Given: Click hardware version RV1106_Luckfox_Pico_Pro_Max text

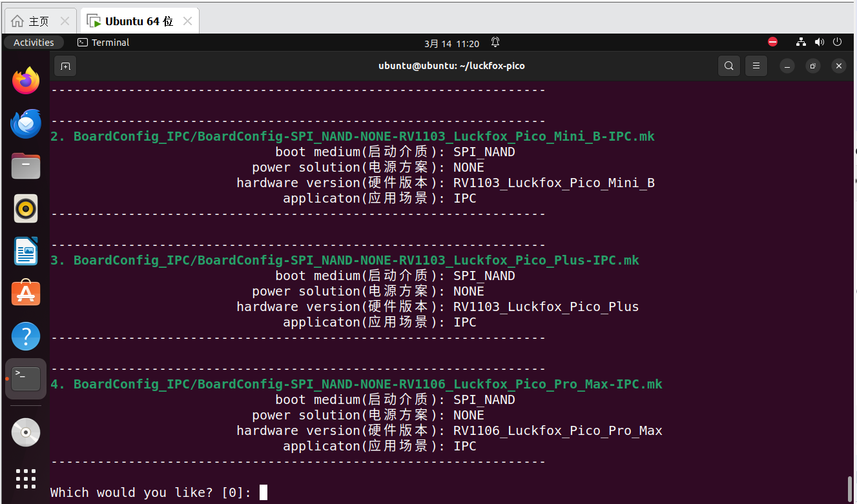Looking at the screenshot, I should pos(558,430).
